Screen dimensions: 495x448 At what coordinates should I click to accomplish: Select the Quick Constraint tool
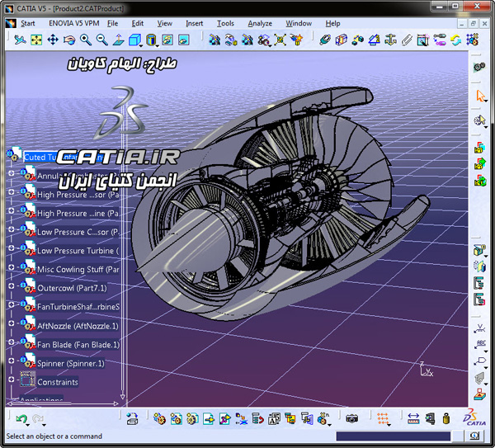click(423, 40)
